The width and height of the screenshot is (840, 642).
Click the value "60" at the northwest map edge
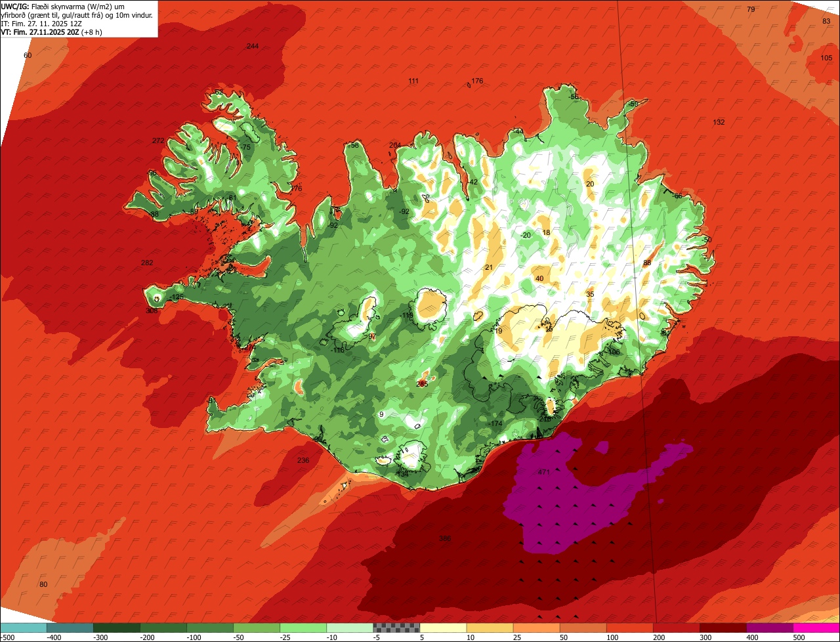(28, 56)
